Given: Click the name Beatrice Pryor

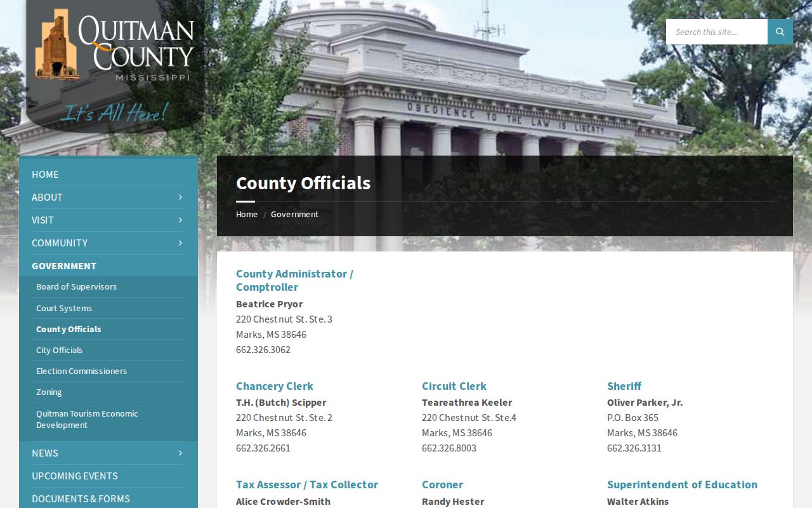Looking at the screenshot, I should (x=269, y=304).
